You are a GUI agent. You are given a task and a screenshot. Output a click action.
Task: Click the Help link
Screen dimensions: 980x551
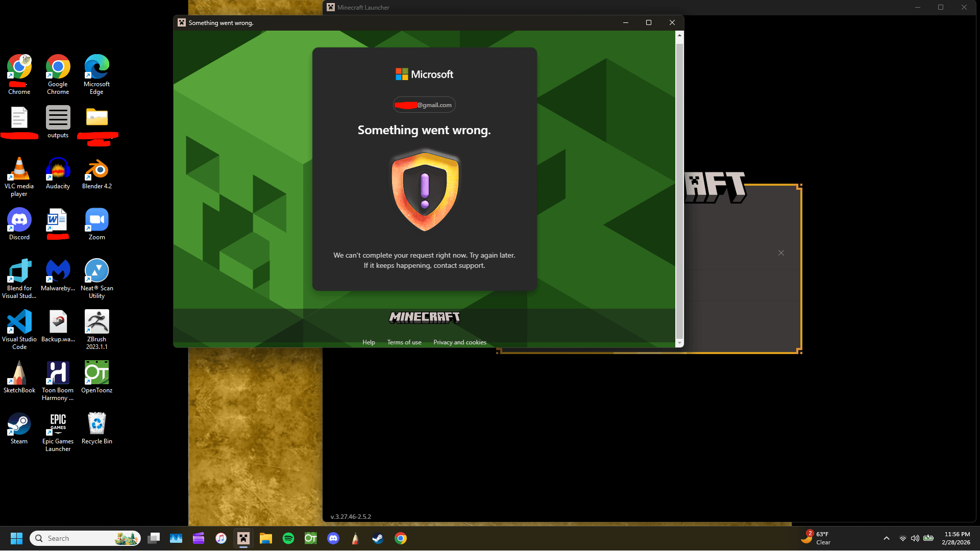[x=369, y=342]
